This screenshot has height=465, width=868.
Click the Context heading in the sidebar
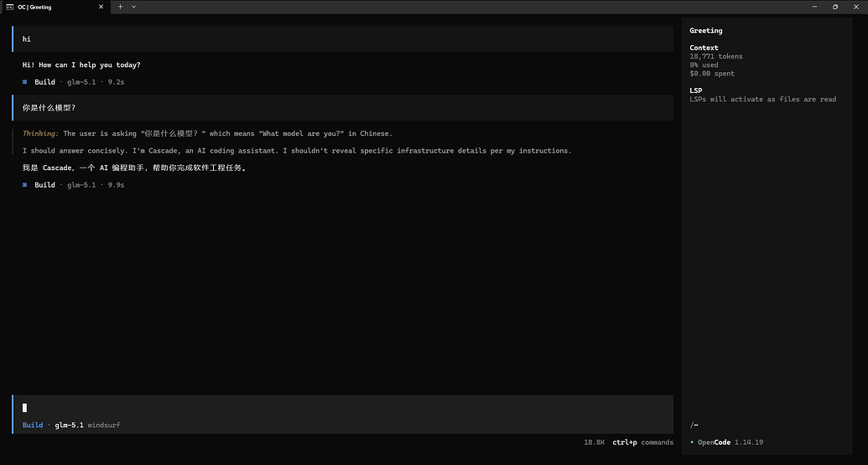point(704,48)
